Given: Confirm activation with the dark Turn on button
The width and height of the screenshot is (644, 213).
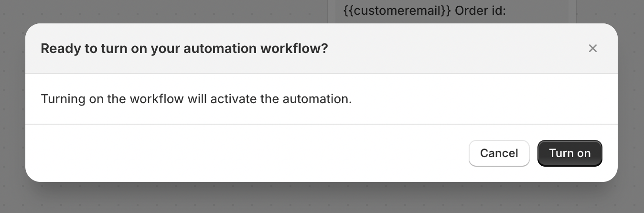Looking at the screenshot, I should click(569, 153).
